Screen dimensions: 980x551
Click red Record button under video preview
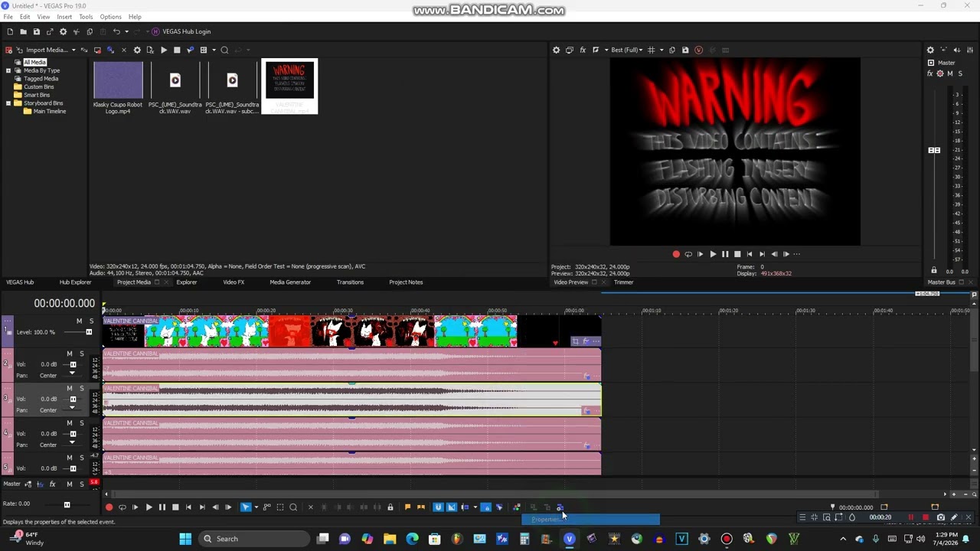point(676,254)
